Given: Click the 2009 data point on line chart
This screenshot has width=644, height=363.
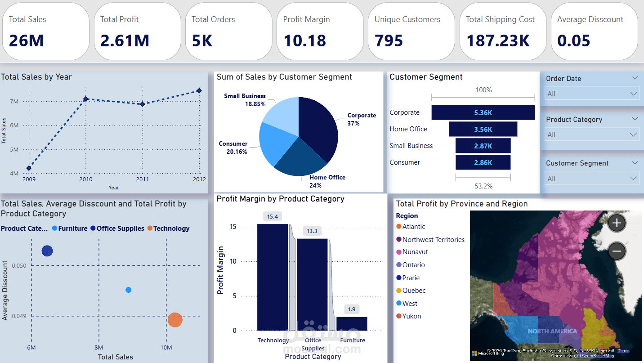Looking at the screenshot, I should (x=29, y=168).
